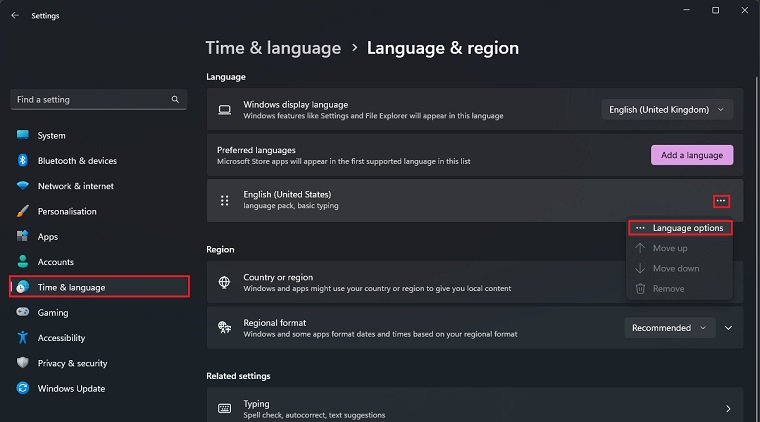Maximize the Settings window
Screen dimensions: 760x422
click(x=715, y=10)
